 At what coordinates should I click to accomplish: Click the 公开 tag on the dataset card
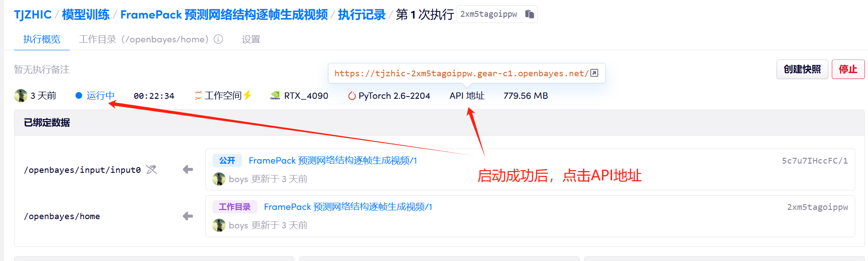point(227,160)
